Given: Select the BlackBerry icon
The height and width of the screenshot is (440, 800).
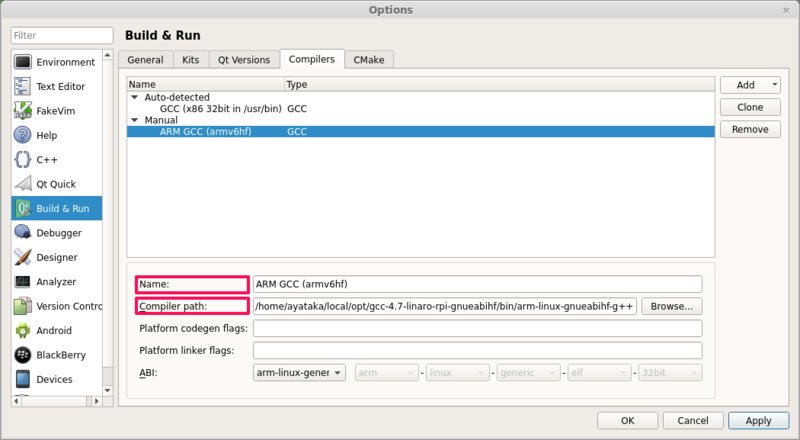Looking at the screenshot, I should tap(22, 355).
